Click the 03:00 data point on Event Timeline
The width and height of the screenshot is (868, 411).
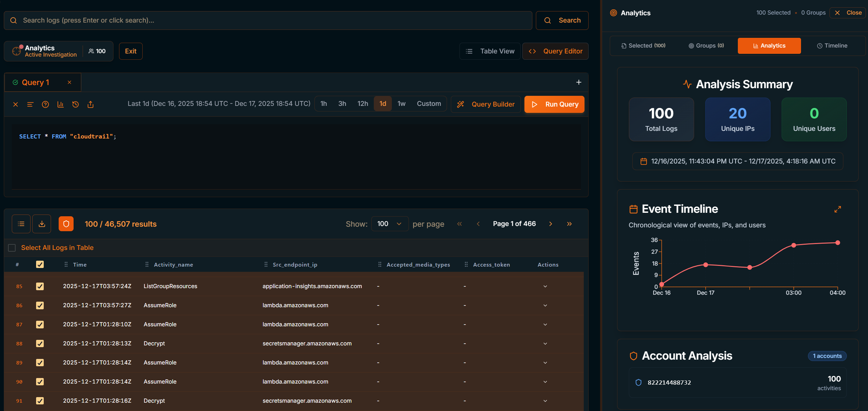click(793, 245)
